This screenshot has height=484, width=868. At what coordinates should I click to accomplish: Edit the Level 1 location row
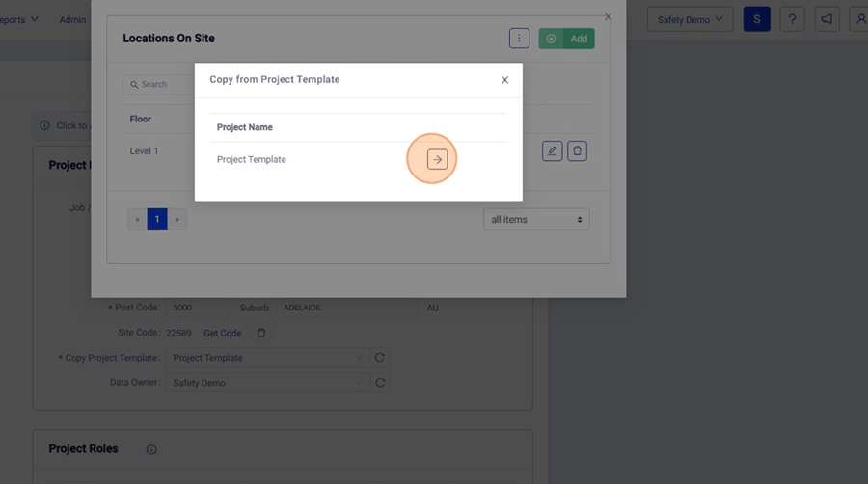(552, 150)
